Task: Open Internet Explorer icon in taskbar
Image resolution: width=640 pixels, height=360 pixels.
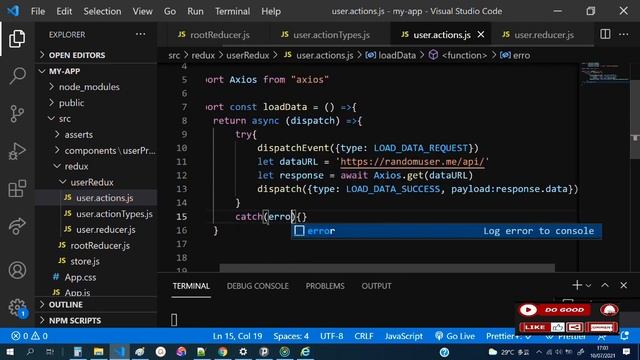Action: click(305, 351)
